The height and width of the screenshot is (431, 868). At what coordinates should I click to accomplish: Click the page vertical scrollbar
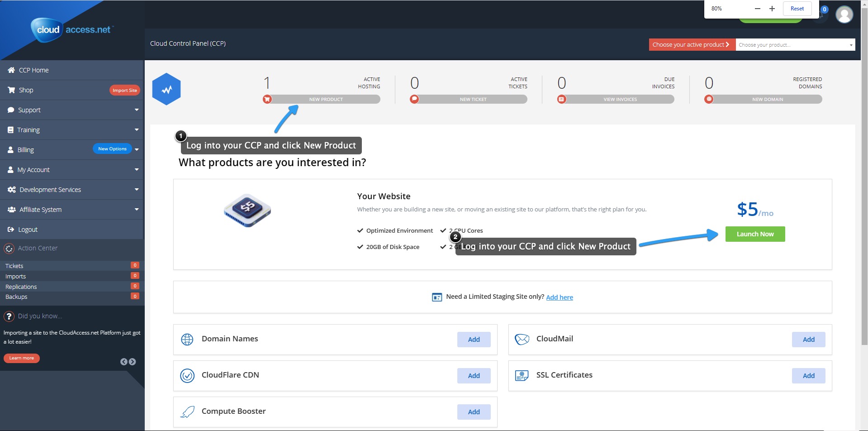864,177
